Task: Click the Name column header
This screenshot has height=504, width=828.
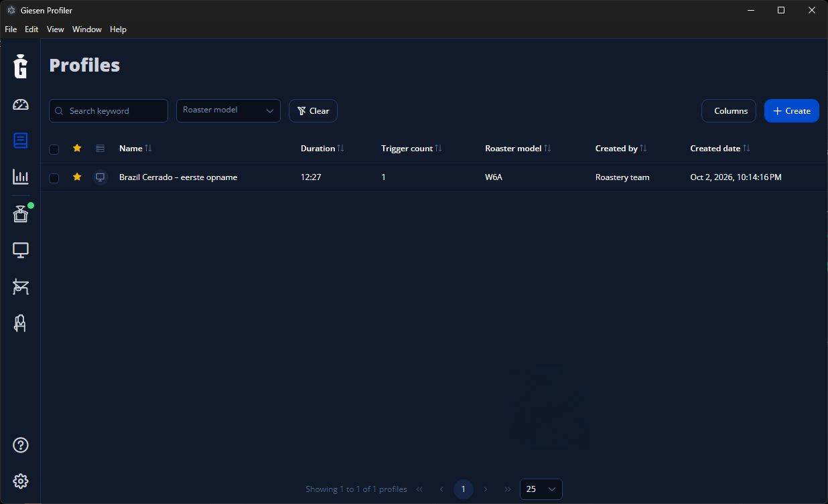Action: [x=131, y=149]
